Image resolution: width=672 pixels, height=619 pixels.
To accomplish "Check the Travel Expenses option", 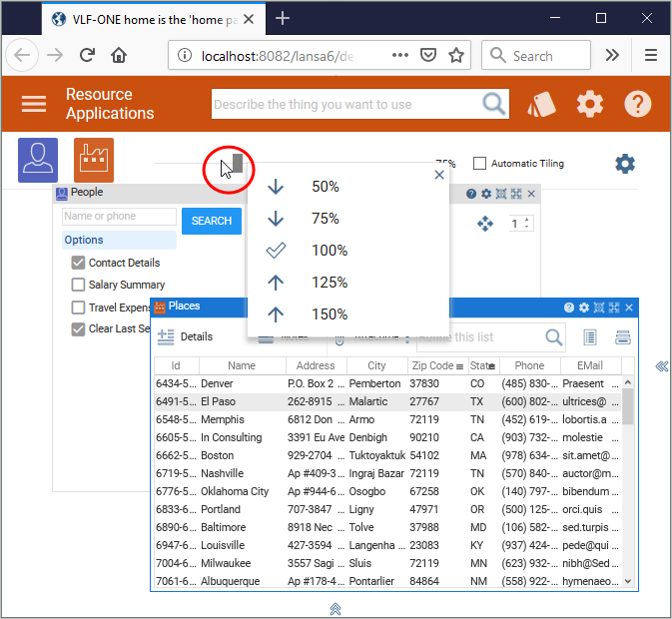I will [78, 308].
